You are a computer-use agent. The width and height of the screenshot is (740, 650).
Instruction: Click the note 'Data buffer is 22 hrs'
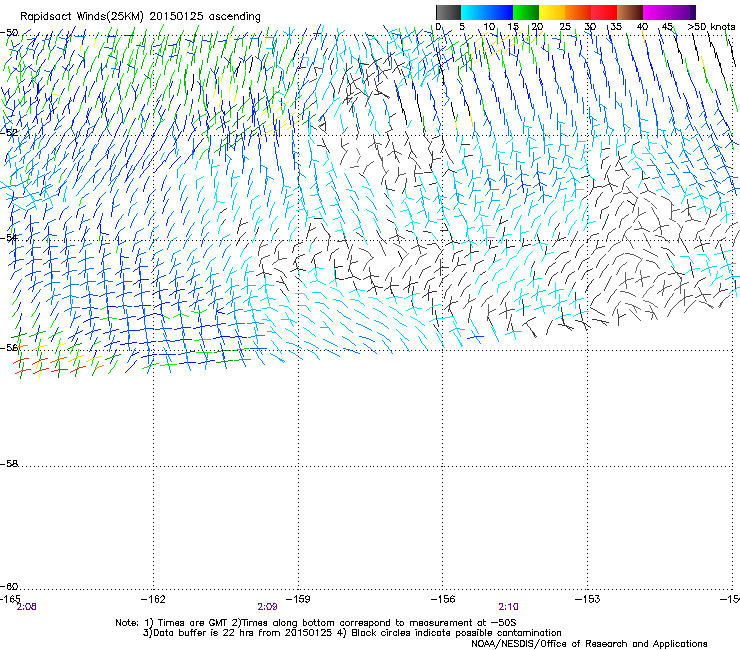click(x=204, y=633)
